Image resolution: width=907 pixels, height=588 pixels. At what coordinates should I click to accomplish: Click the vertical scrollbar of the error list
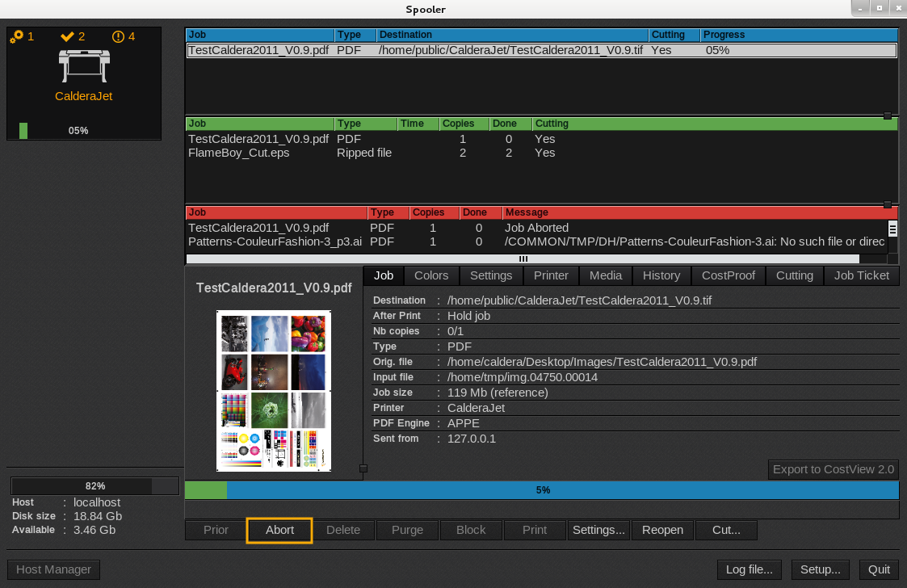point(892,234)
